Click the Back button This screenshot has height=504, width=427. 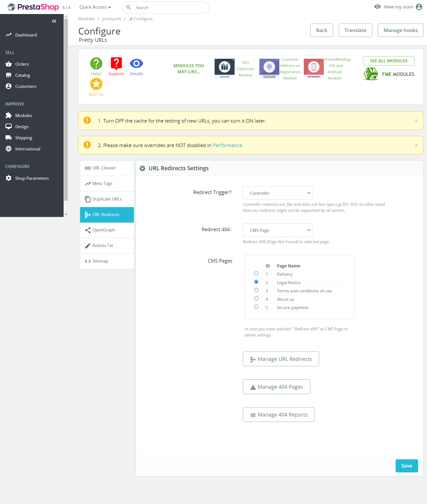coord(321,30)
